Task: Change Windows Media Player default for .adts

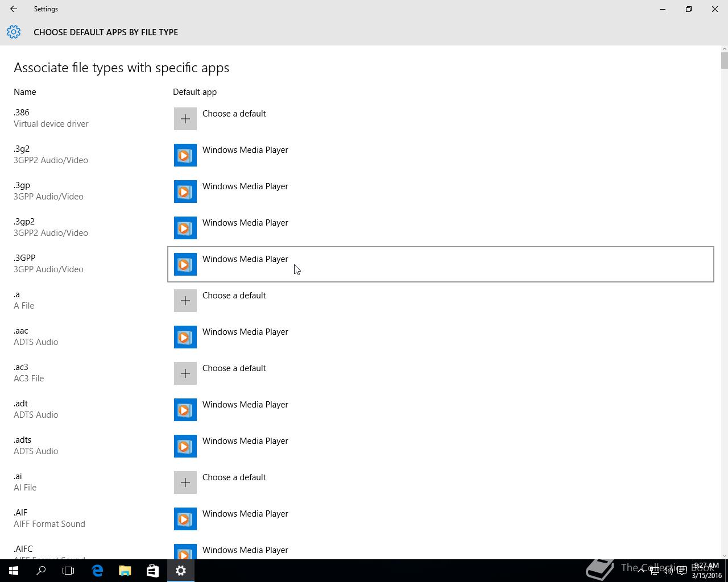Action: coord(441,446)
